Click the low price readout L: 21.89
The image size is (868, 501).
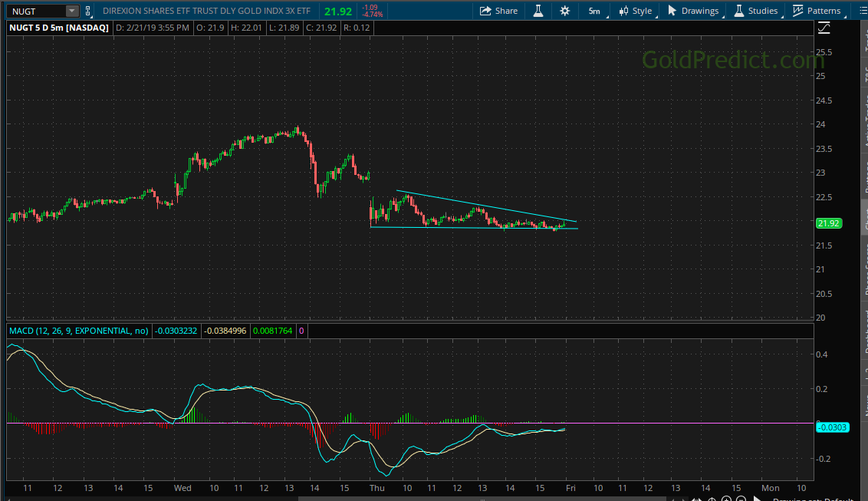pyautogui.click(x=284, y=28)
